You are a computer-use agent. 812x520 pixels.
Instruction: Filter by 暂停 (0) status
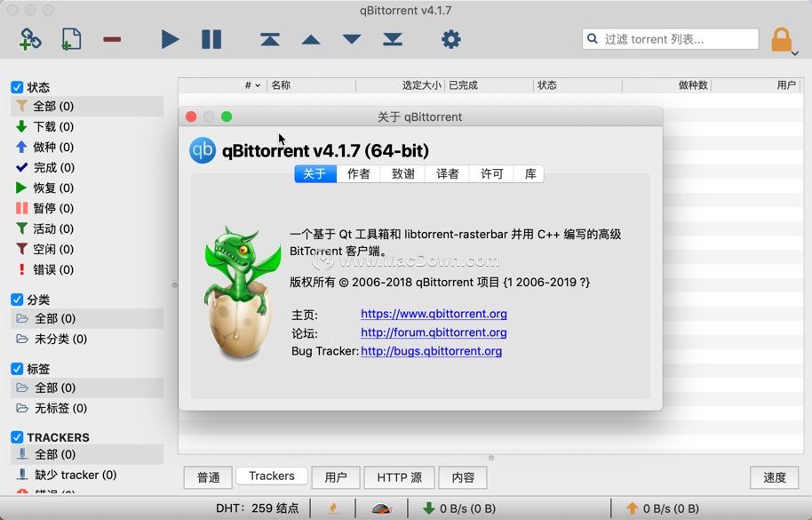pyautogui.click(x=87, y=208)
